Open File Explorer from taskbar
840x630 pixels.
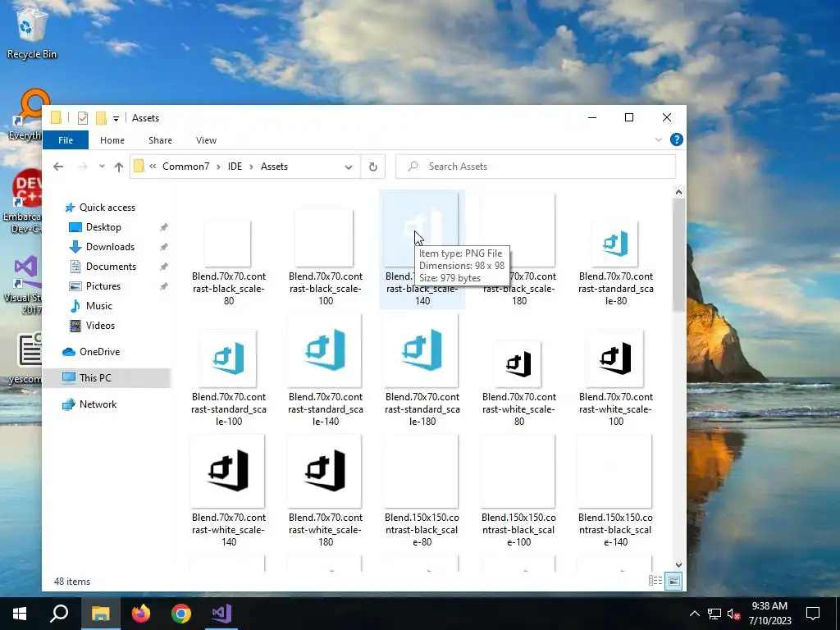point(100,614)
